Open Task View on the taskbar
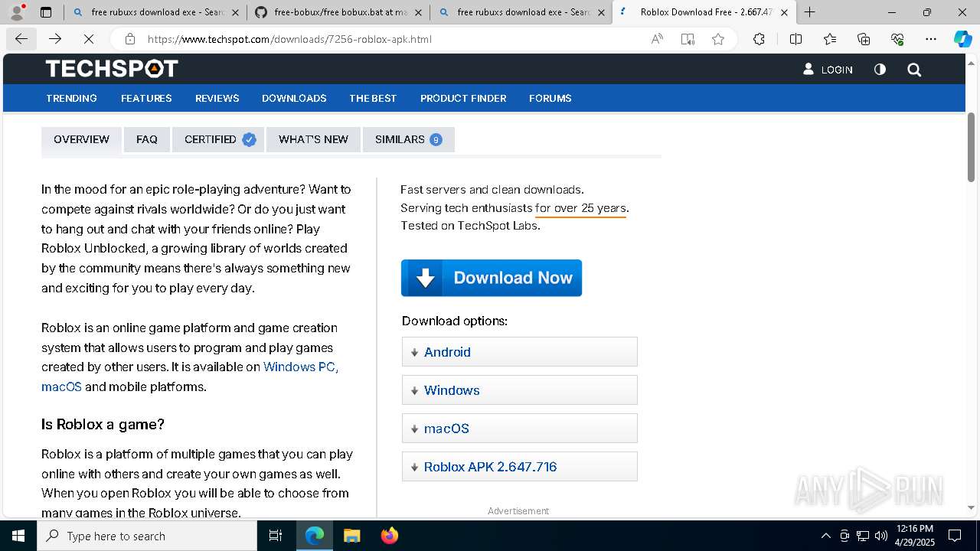 [276, 536]
